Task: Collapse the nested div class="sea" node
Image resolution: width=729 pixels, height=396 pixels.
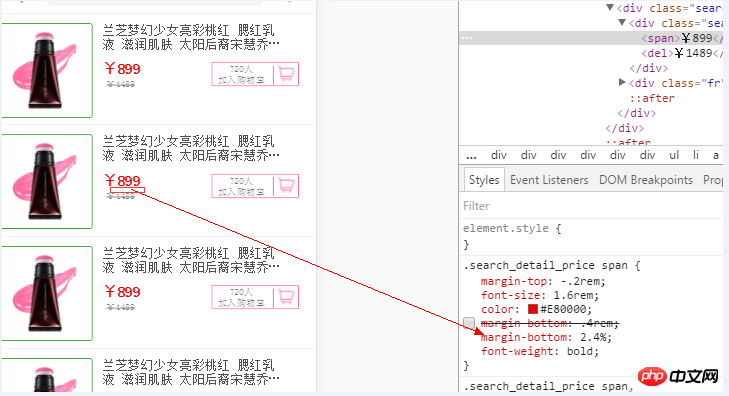Action: point(622,22)
